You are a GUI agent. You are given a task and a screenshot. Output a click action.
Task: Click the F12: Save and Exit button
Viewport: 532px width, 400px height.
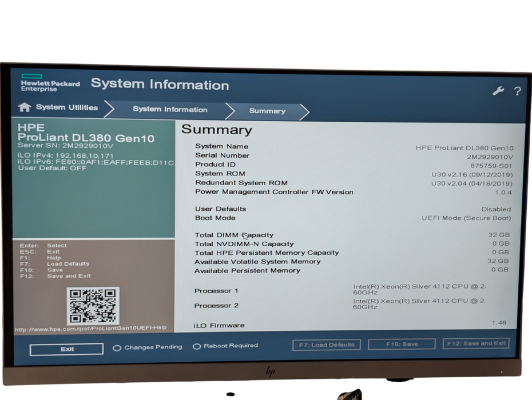(x=476, y=343)
